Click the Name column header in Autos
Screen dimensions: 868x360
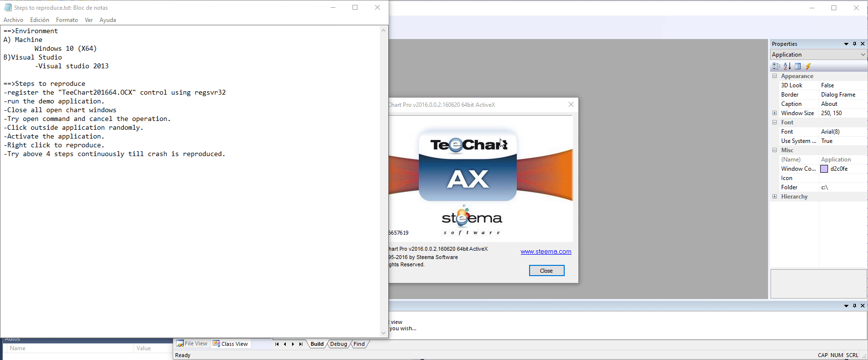[x=70, y=348]
